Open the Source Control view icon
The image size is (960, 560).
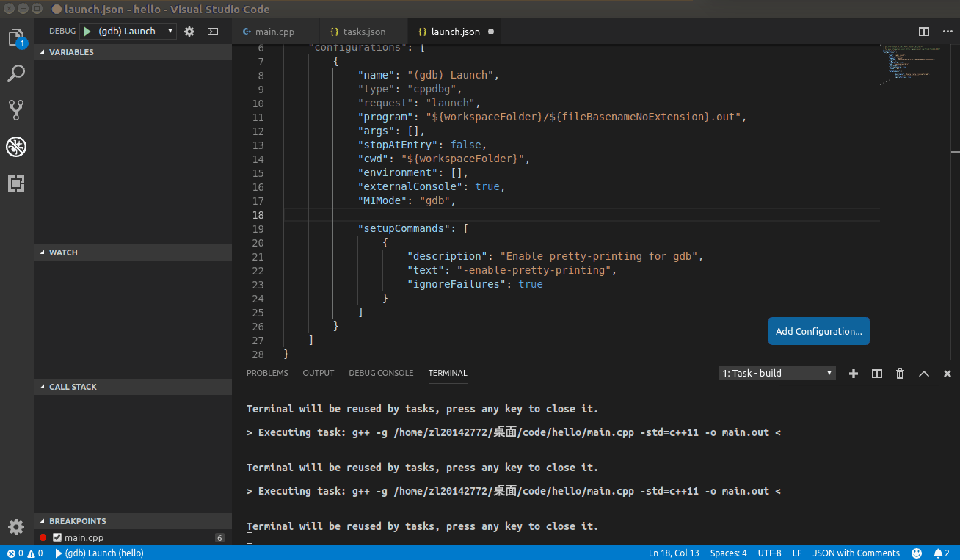16,110
